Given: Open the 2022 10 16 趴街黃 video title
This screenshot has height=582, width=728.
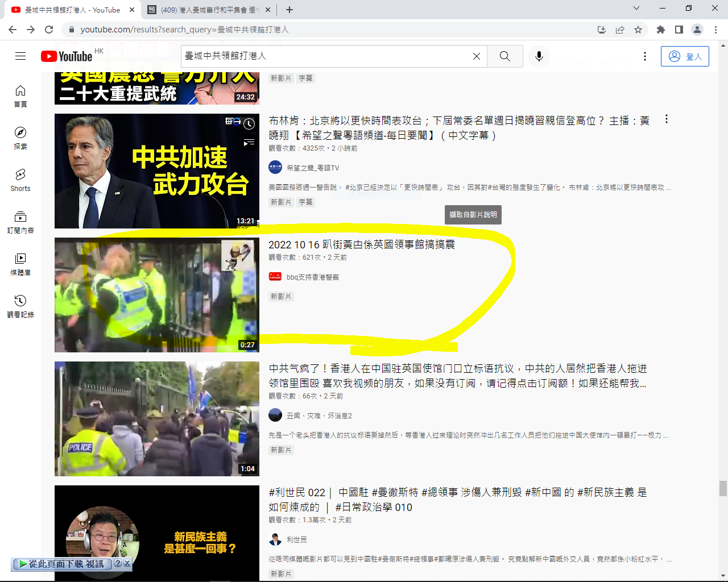Looking at the screenshot, I should [362, 244].
